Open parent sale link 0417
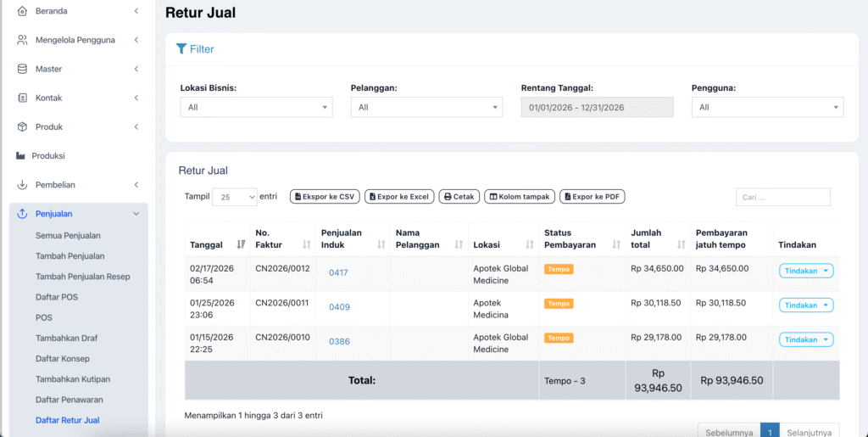The image size is (868, 437). pyautogui.click(x=338, y=272)
